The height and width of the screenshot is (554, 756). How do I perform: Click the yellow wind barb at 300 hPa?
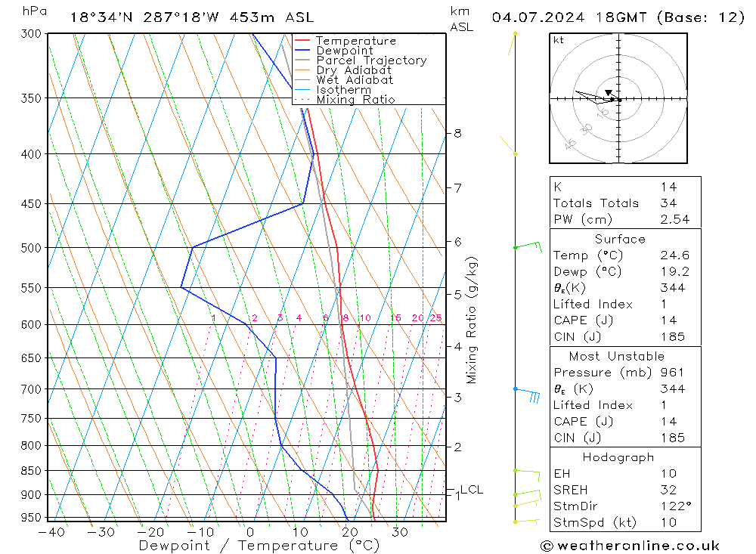click(x=512, y=43)
